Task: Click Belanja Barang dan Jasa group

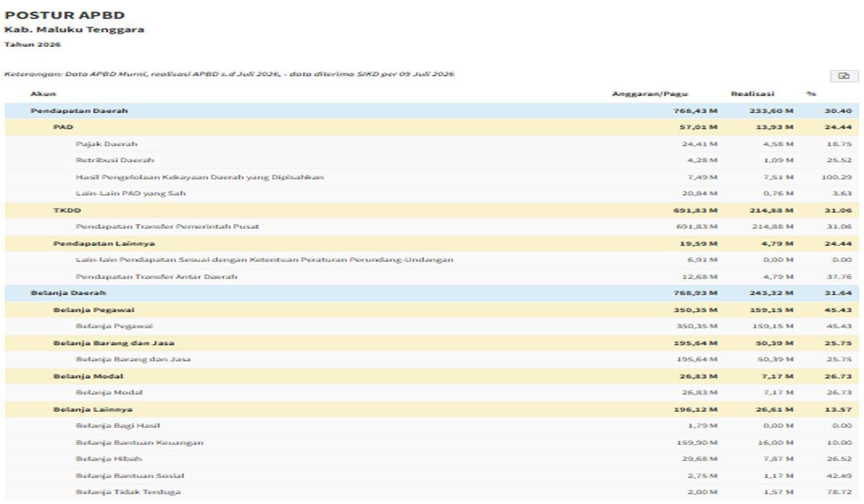Action: [x=432, y=343]
